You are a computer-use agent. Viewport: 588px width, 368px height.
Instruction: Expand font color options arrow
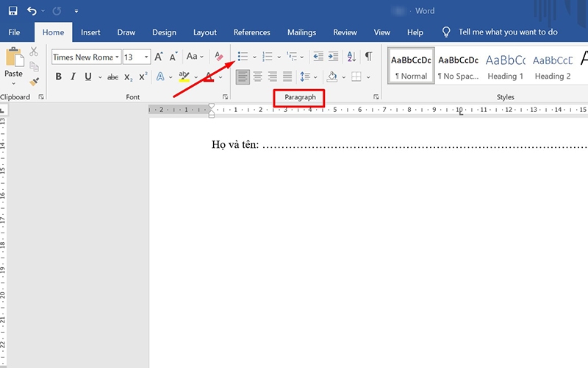pyautogui.click(x=220, y=77)
